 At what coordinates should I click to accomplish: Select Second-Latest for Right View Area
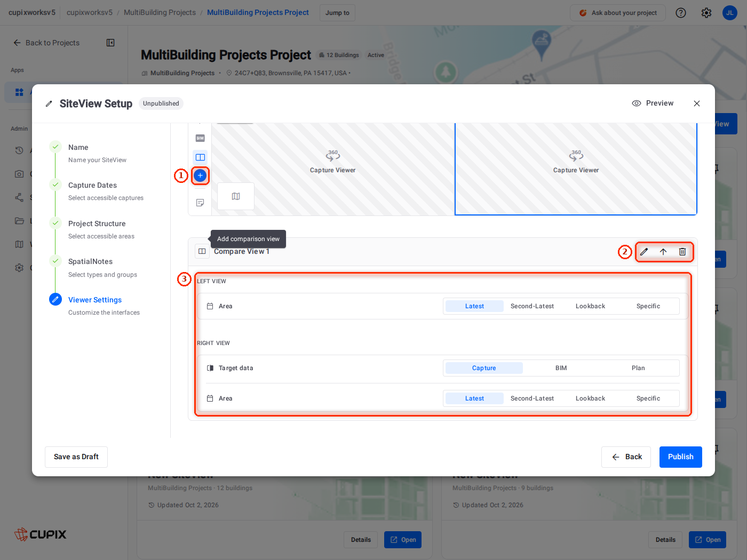532,398
